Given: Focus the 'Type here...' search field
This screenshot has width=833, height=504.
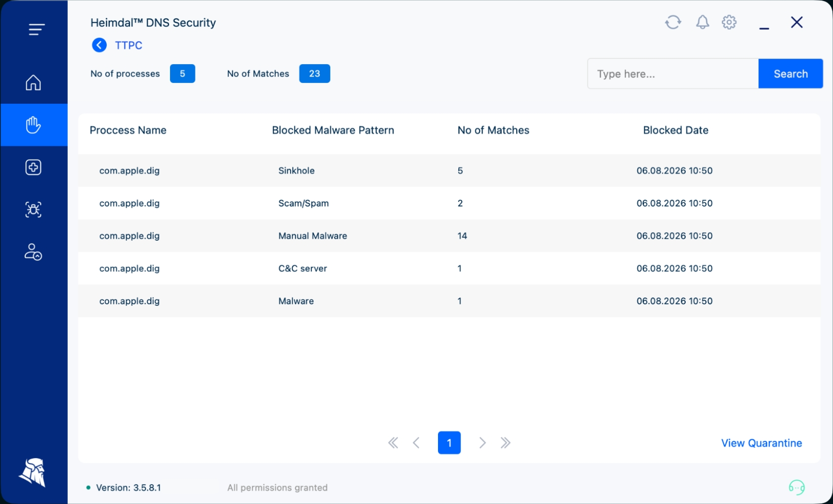Looking at the screenshot, I should pyautogui.click(x=673, y=74).
